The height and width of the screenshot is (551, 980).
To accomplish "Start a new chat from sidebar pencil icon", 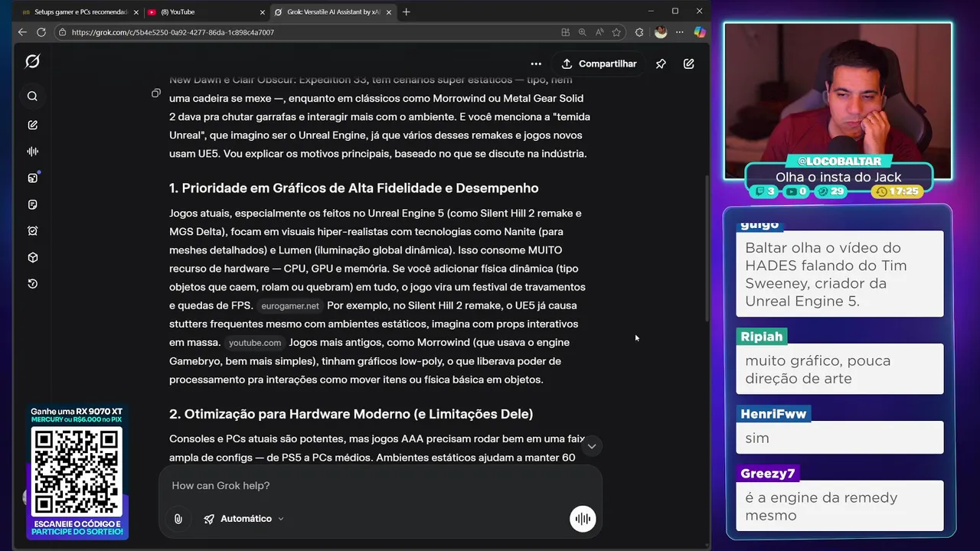I will coord(32,125).
